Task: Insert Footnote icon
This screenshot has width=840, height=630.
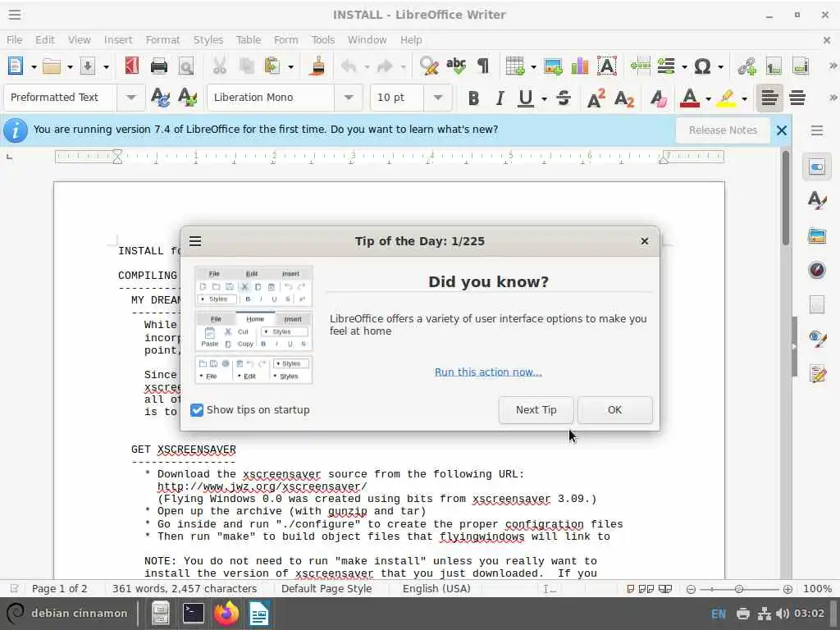Action: pyautogui.click(x=774, y=66)
